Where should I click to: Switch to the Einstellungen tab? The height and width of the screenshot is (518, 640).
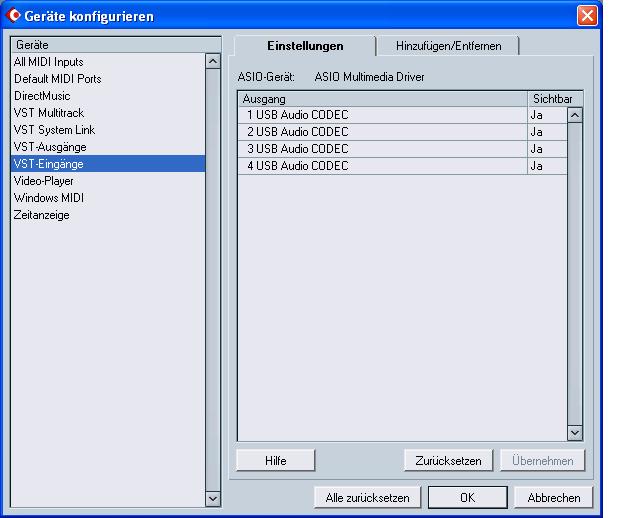[x=305, y=46]
